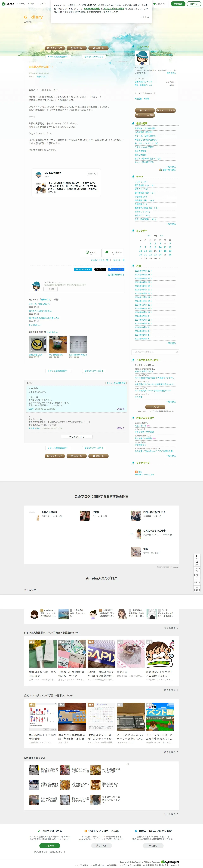Open アメブロ in the top navigation
The image size is (203, 868).
click(x=43, y=4)
